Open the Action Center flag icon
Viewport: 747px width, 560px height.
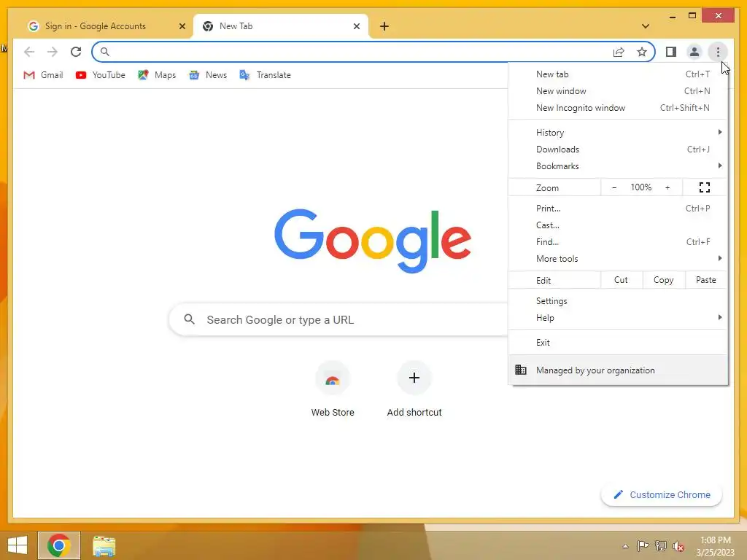(x=643, y=546)
